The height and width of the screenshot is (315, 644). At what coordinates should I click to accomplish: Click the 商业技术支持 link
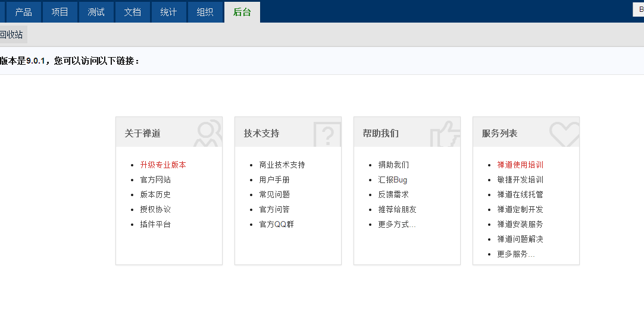(282, 165)
